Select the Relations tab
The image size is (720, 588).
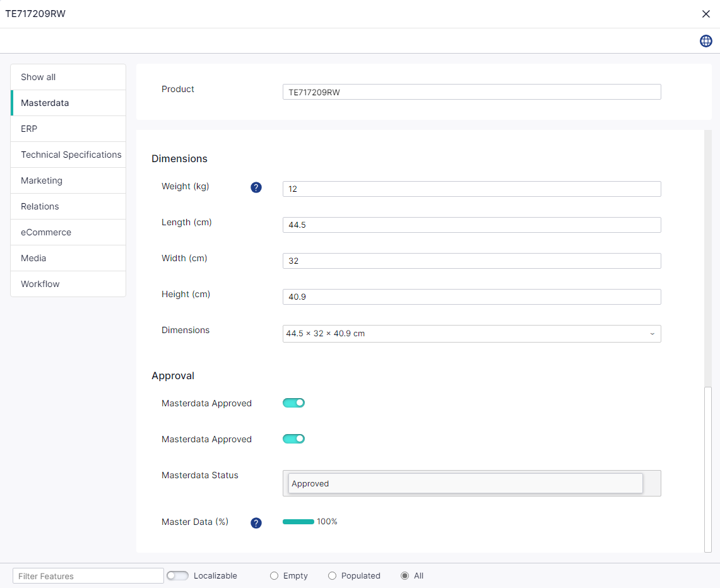coord(68,206)
